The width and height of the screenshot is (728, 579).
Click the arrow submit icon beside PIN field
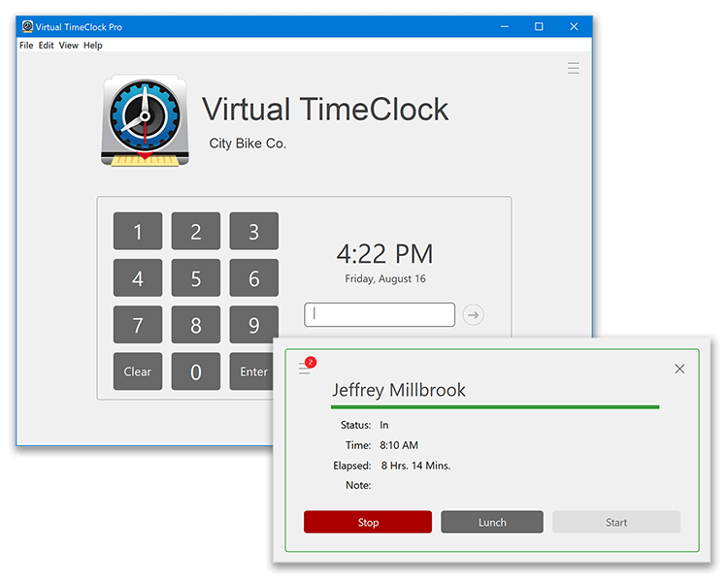click(473, 315)
